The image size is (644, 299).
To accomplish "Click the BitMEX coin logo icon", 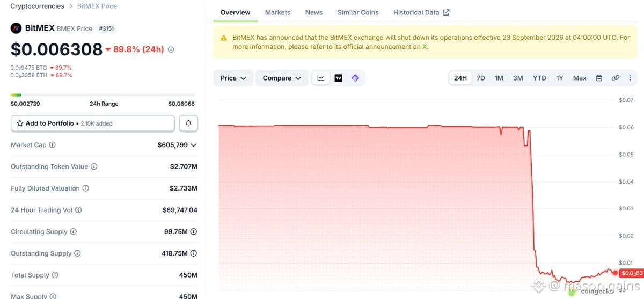I will pos(16,28).
